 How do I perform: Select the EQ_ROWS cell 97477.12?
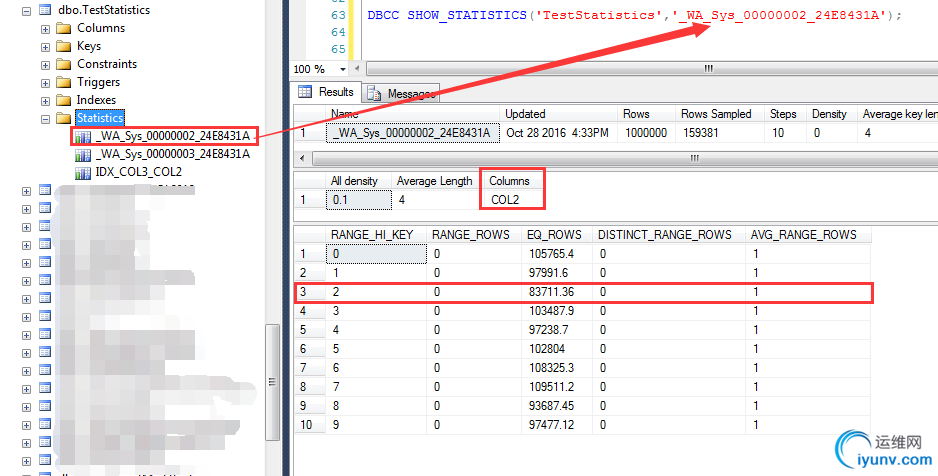pyautogui.click(x=557, y=425)
